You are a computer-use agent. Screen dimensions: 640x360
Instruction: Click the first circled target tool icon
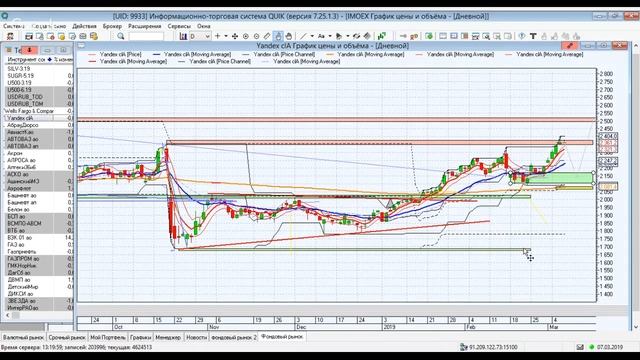click(246, 36)
